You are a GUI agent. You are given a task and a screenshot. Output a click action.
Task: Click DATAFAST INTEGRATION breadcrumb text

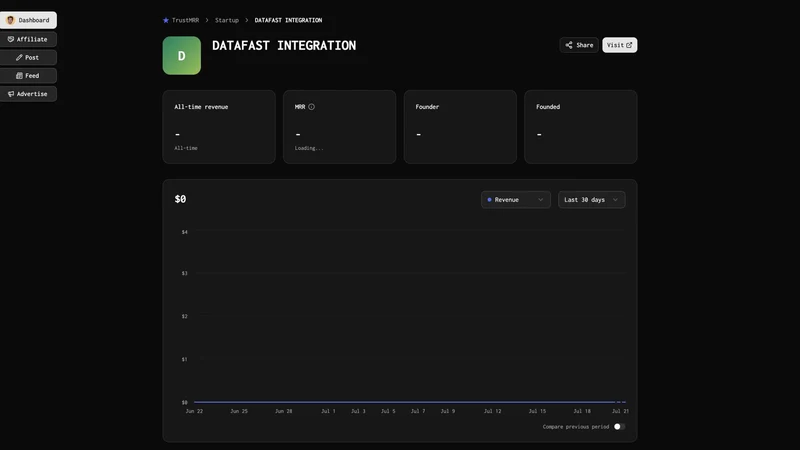point(288,20)
